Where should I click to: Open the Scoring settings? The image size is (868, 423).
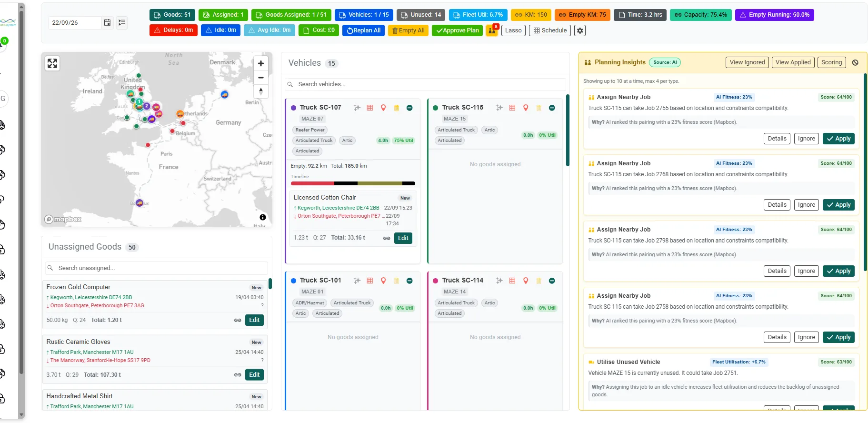point(831,62)
